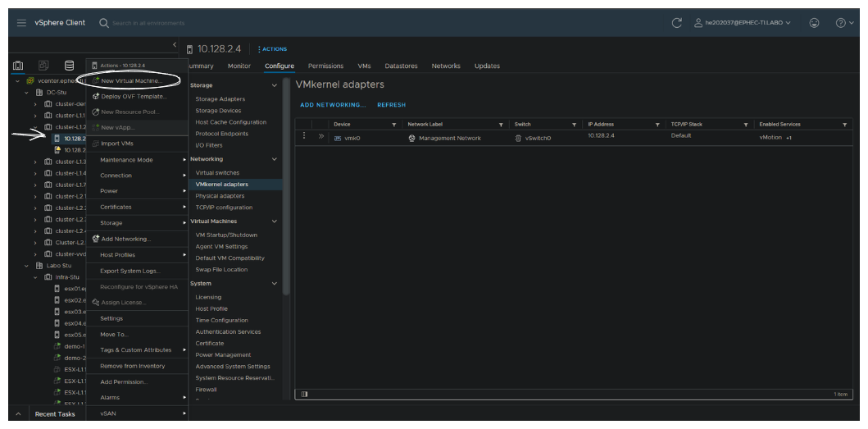Screen dimensions: 868x429
Task: Expand vmk0 row details with double chevron
Action: [321, 136]
